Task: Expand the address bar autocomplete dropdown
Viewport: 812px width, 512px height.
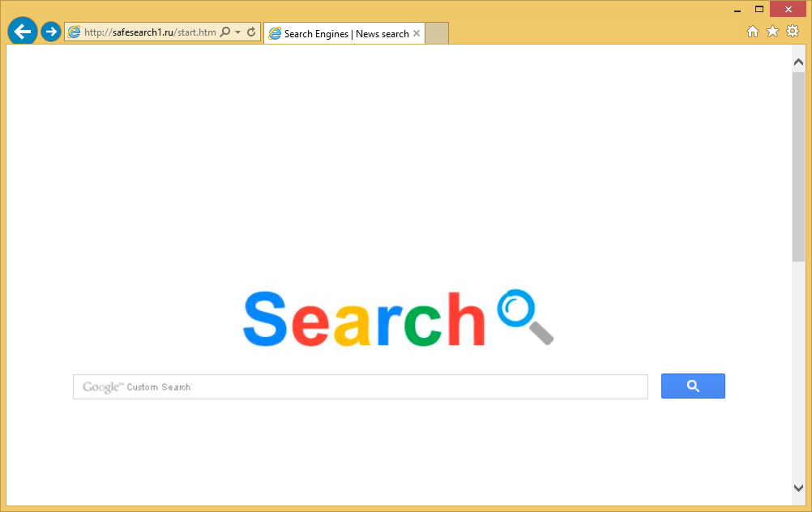Action: 237,32
